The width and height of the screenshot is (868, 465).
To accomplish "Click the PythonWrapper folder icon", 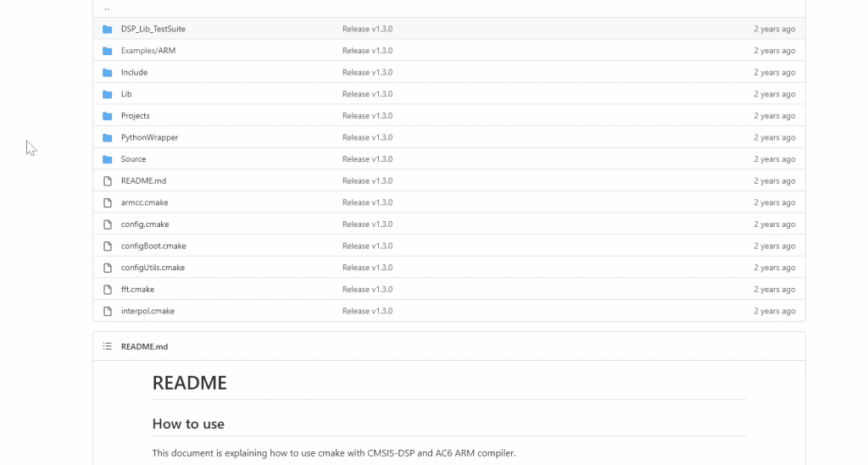I will click(108, 137).
